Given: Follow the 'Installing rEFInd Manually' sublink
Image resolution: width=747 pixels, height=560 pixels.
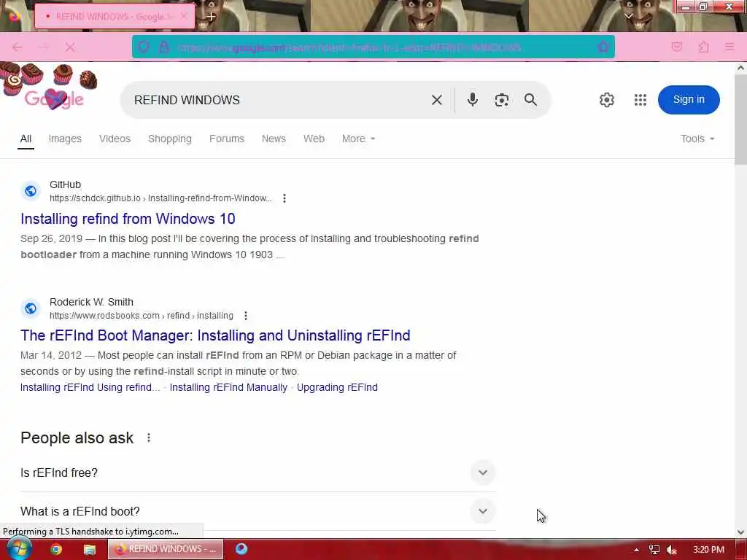Looking at the screenshot, I should click(228, 387).
